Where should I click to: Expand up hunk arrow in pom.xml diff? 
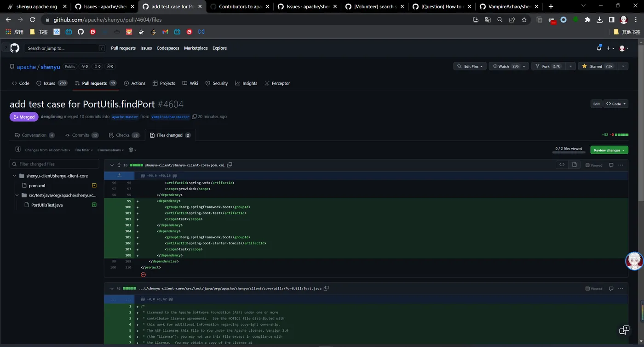(x=119, y=175)
